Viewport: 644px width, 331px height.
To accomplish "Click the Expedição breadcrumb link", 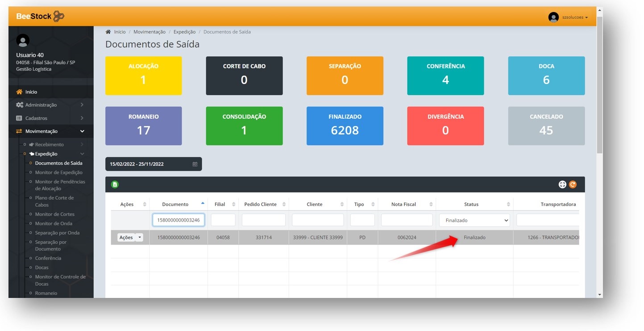I will point(184,32).
